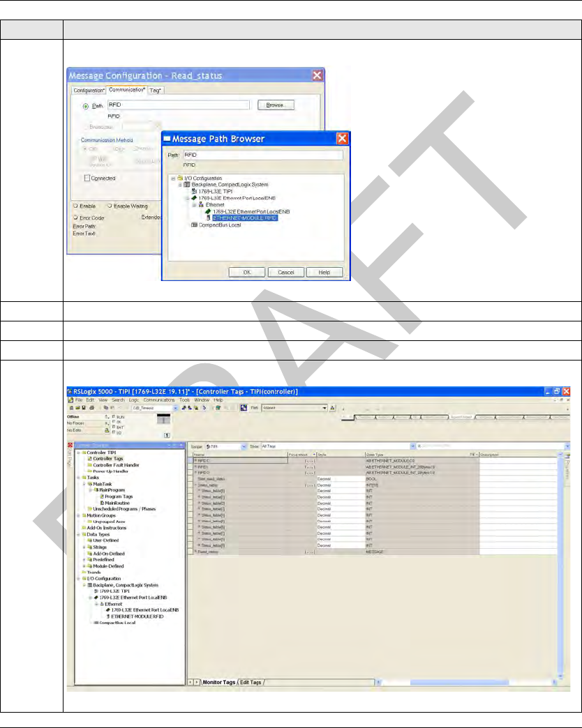582x728 pixels.
Task: Open the Logic menu
Action: point(134,400)
